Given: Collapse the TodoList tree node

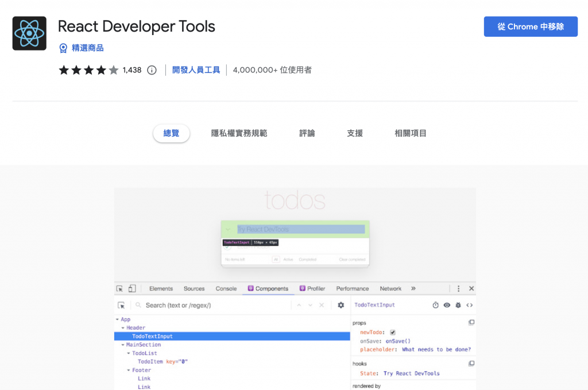Looking at the screenshot, I should tap(129, 353).
